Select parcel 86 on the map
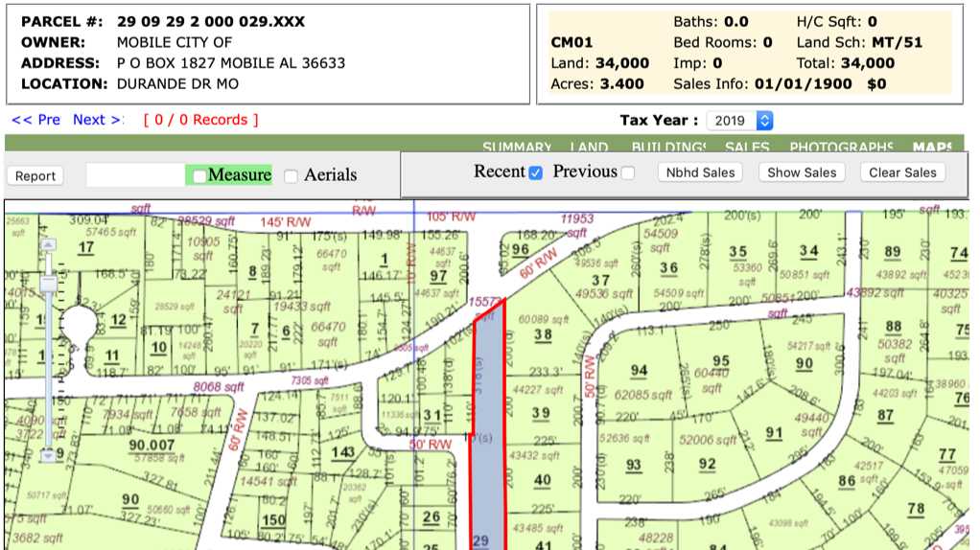 pyautogui.click(x=847, y=481)
